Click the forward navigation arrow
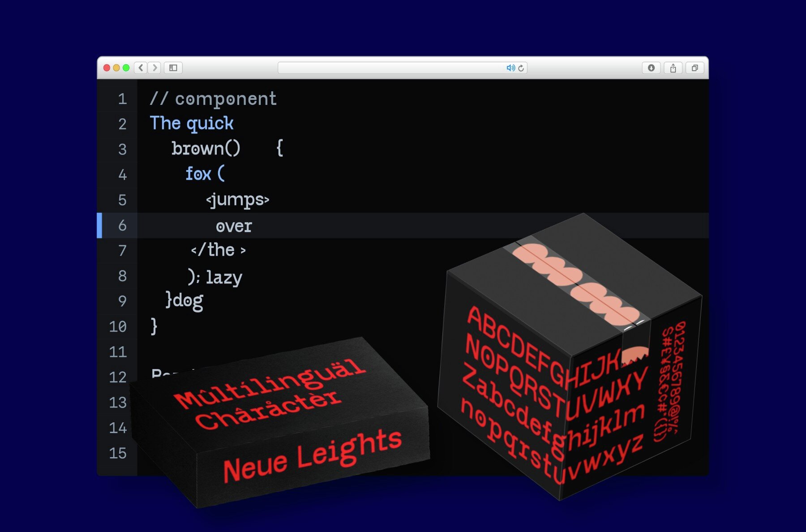Viewport: 806px width, 532px height. pos(154,69)
